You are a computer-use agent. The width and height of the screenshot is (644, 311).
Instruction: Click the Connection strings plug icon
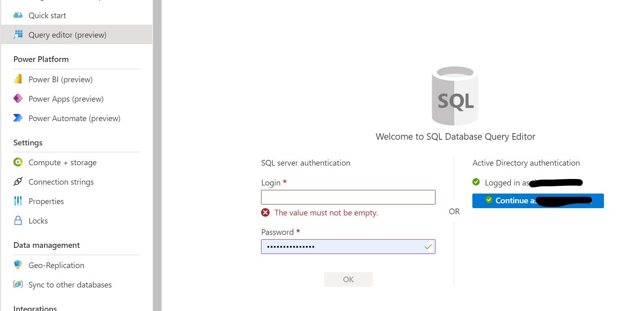(x=18, y=181)
